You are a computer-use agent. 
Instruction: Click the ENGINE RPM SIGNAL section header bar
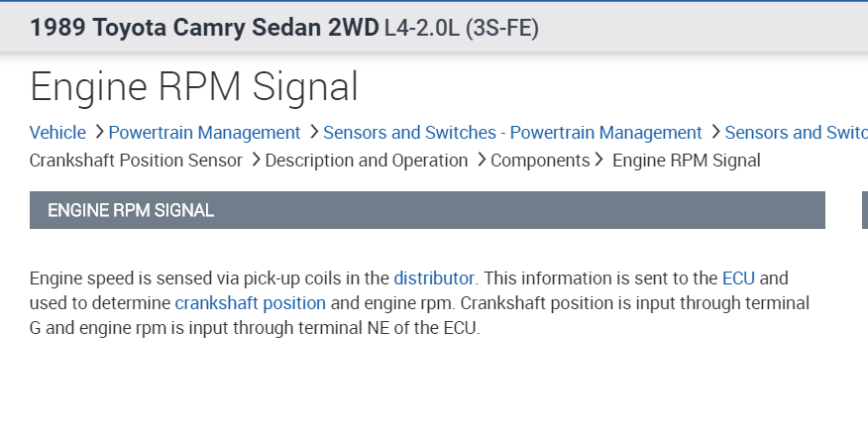tap(427, 210)
